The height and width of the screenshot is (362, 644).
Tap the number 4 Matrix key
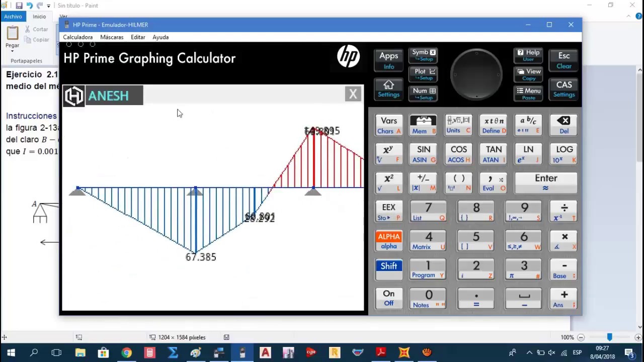click(x=428, y=240)
